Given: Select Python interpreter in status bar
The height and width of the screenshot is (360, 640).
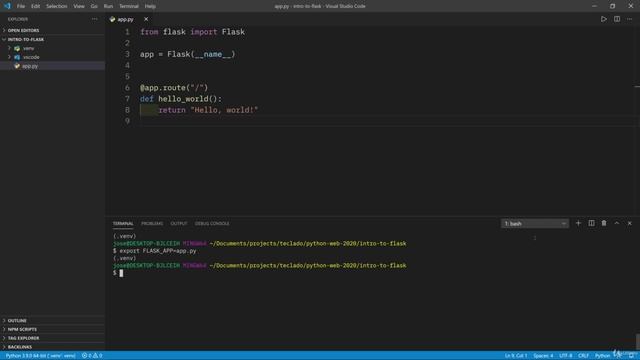Looking at the screenshot, I should [x=40, y=356].
